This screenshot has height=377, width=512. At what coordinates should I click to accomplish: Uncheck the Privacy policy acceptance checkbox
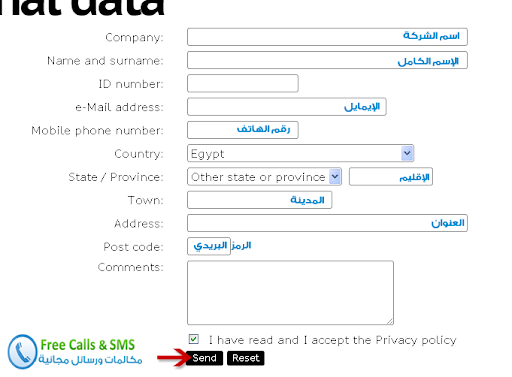(194, 339)
